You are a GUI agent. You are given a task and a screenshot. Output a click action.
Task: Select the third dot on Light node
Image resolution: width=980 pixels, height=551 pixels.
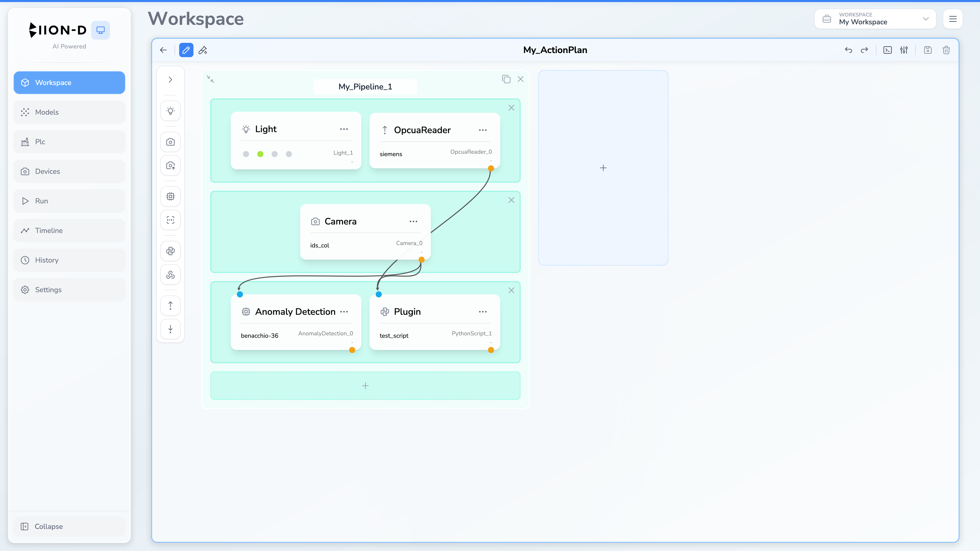pos(275,154)
